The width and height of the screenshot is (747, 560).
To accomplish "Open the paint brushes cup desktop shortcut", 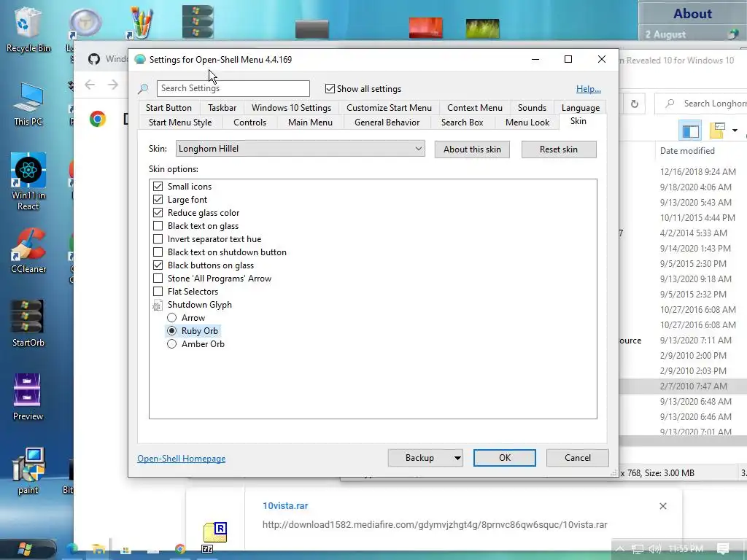I will [142, 22].
